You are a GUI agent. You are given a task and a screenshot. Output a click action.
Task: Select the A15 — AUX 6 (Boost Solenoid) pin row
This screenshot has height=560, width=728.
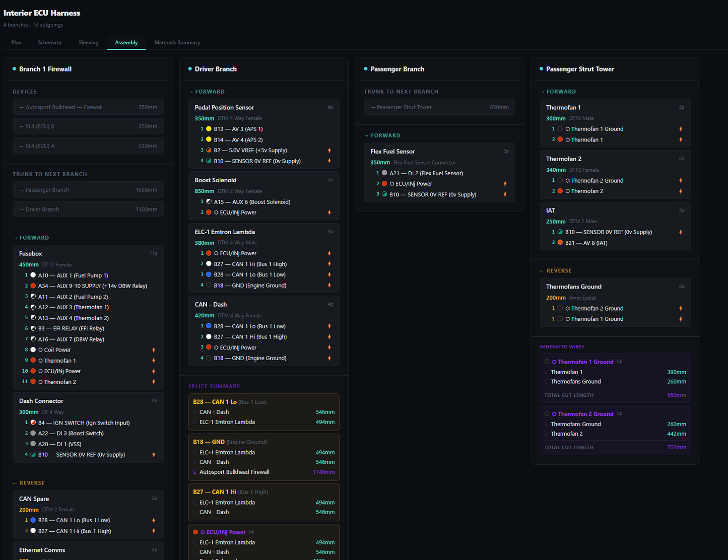coord(263,202)
